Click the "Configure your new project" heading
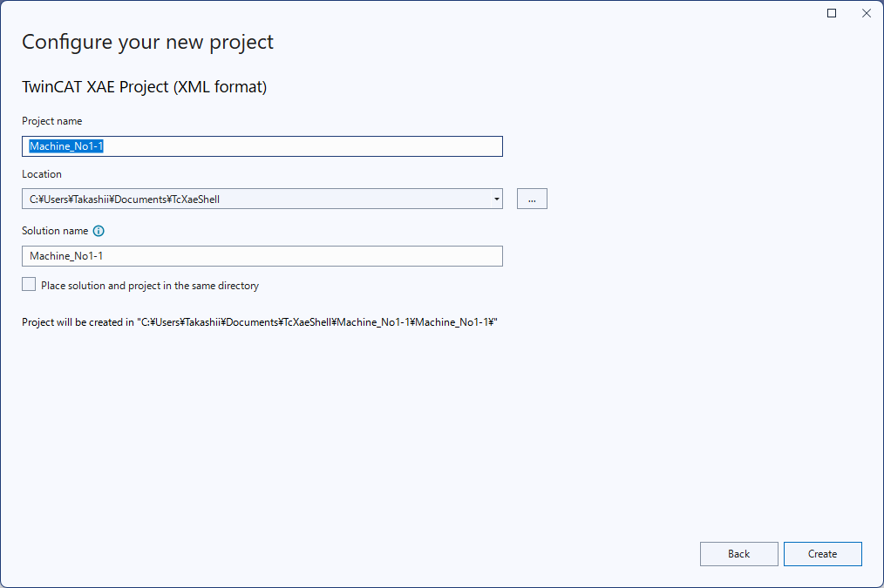 tap(147, 42)
